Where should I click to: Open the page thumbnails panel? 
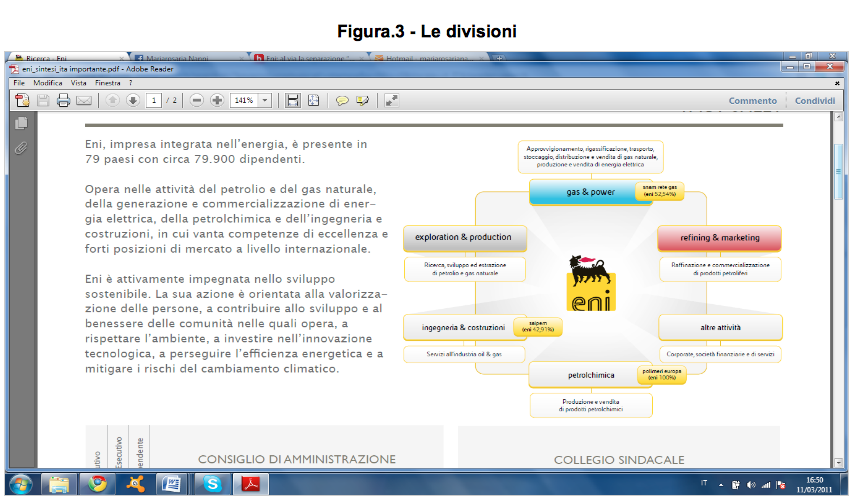coord(21,123)
